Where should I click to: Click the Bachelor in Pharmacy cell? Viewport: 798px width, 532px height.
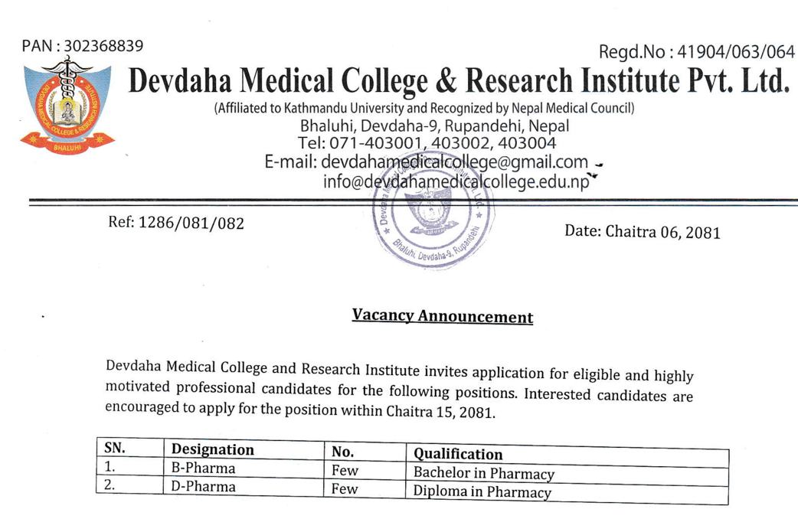point(483,473)
